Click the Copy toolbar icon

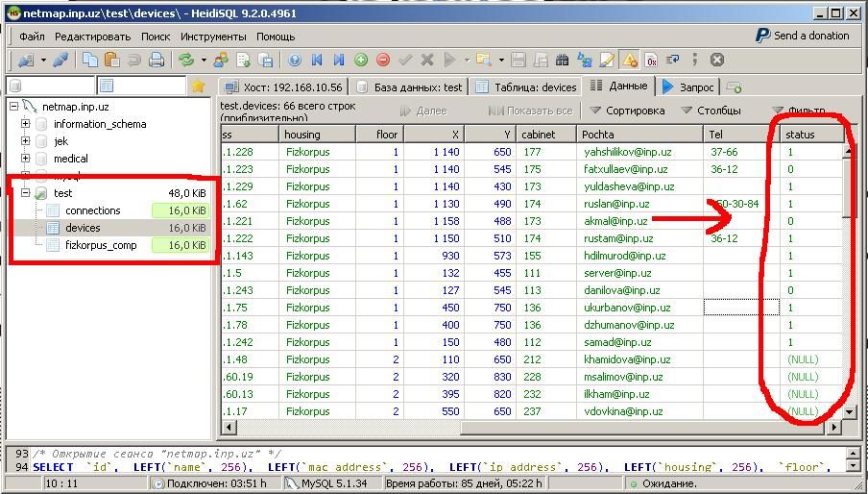(x=89, y=61)
